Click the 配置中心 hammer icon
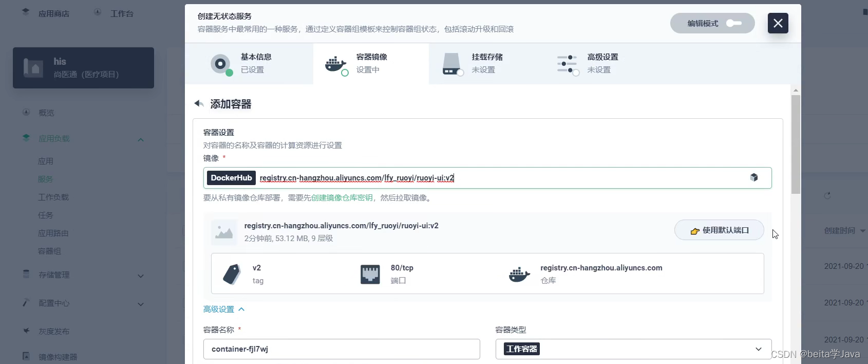This screenshot has height=364, width=868. pyautogui.click(x=26, y=302)
